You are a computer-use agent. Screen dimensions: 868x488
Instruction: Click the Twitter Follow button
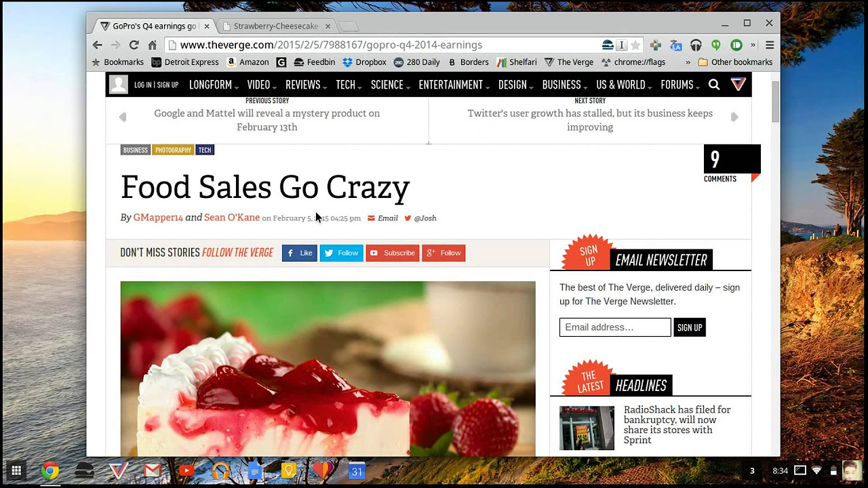pos(342,253)
